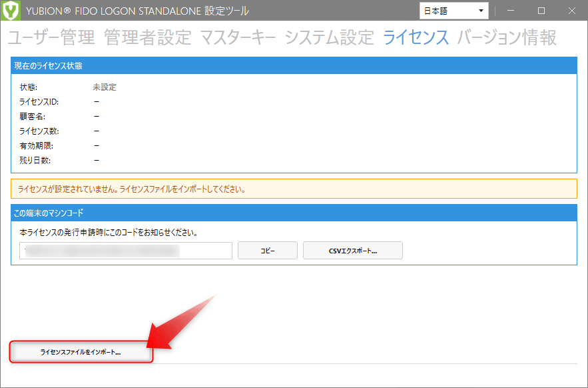Click the Yubion shield logo icon
The width and height of the screenshot is (588, 388).
(x=11, y=11)
